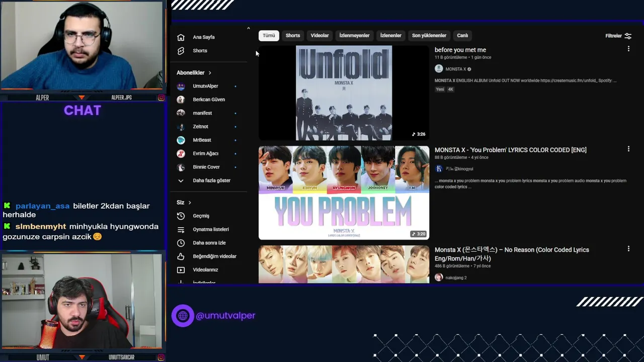Click Instagram icon beside ALPEER.JPG

pyautogui.click(x=161, y=98)
